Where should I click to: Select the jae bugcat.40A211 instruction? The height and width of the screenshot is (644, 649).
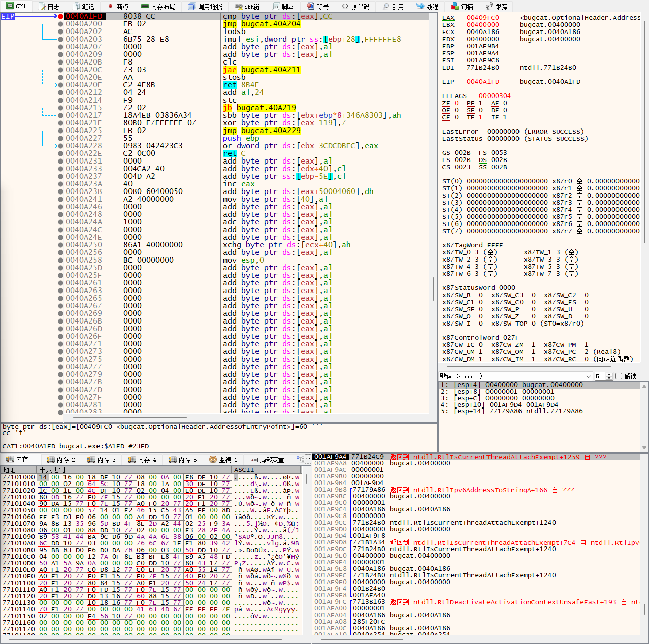262,70
